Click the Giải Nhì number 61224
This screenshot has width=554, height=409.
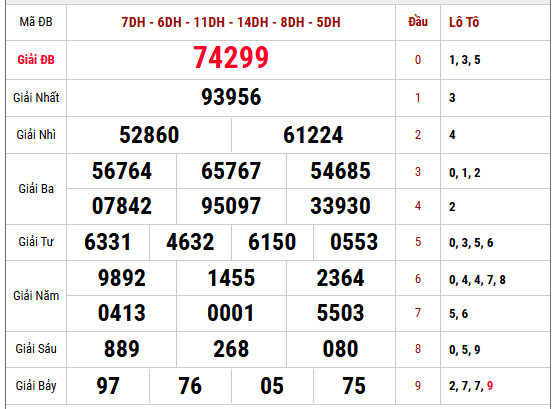(313, 135)
